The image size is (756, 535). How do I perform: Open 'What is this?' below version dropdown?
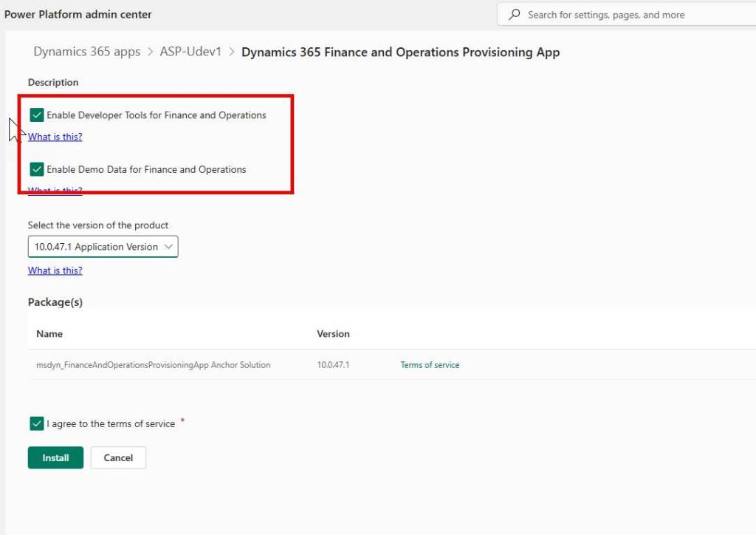pos(55,270)
